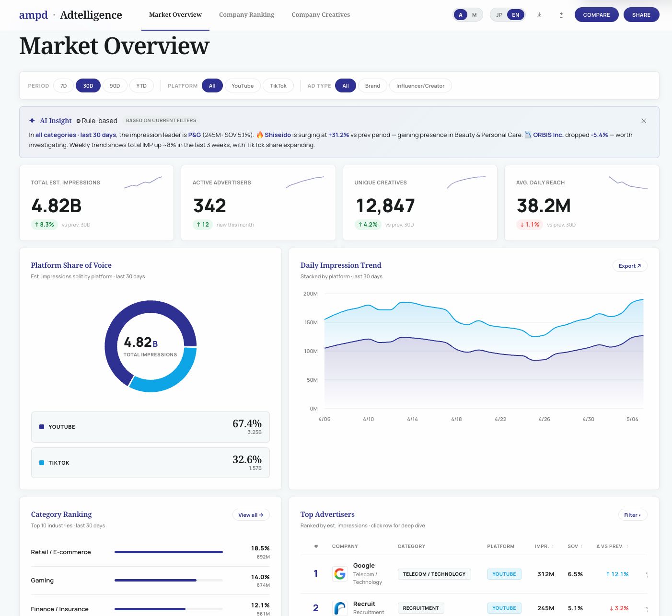Viewport: 672px width, 616px height.
Task: Select the A mode toggle
Action: [x=461, y=15]
